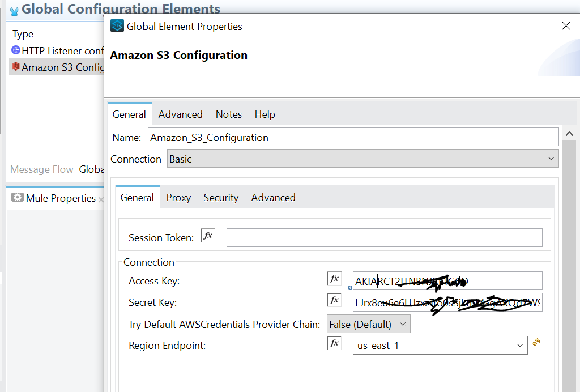Toggle expression mode for Secret Key
The width and height of the screenshot is (580, 392).
[x=334, y=300]
